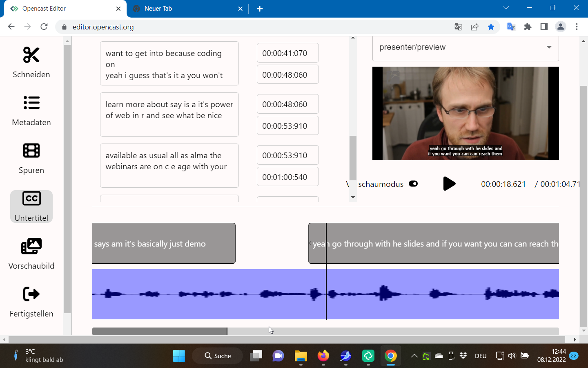Open the Chrome three-dot menu
This screenshot has width=588, height=368.
coord(577,27)
